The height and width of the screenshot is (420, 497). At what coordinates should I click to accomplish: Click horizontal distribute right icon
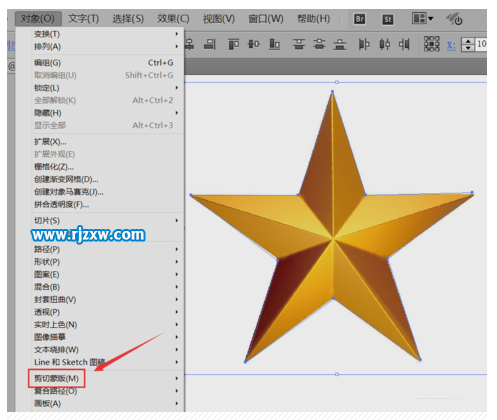[404, 44]
